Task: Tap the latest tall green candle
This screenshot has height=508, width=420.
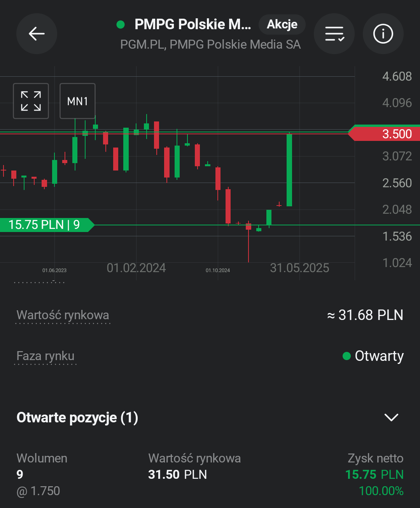Action: (x=289, y=170)
